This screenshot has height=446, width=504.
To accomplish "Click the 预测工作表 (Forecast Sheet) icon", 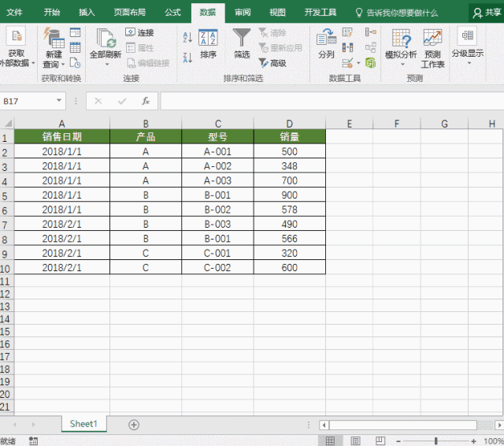I will point(432,47).
